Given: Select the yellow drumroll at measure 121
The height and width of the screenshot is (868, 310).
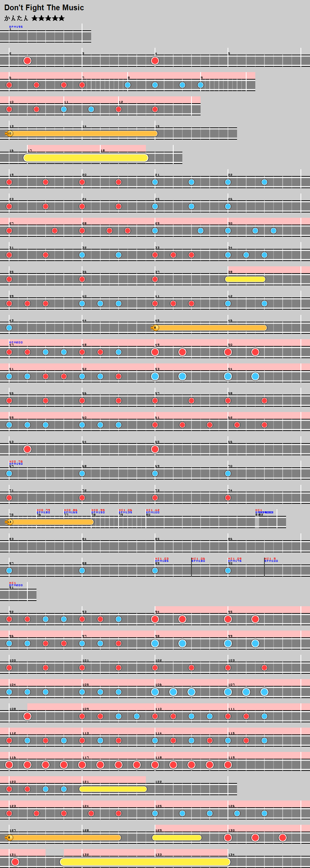Looking at the screenshot, I should [x=113, y=789].
